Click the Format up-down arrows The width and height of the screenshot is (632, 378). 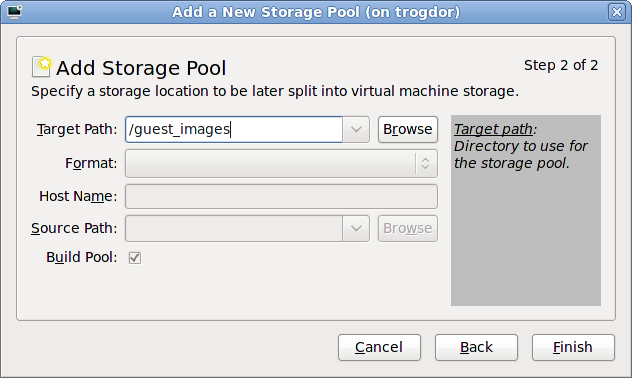coord(425,163)
